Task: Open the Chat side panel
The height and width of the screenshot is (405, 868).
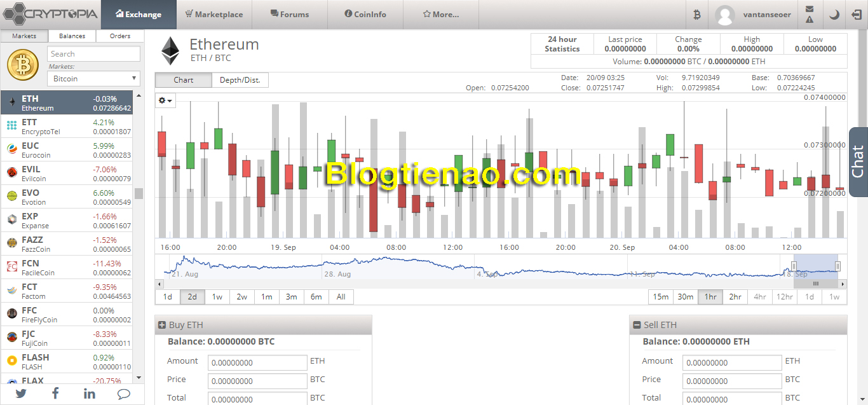Action: 858,162
